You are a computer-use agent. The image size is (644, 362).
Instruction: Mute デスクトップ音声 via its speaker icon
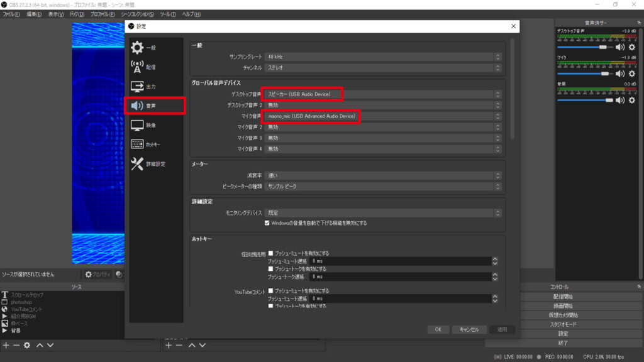(x=619, y=46)
